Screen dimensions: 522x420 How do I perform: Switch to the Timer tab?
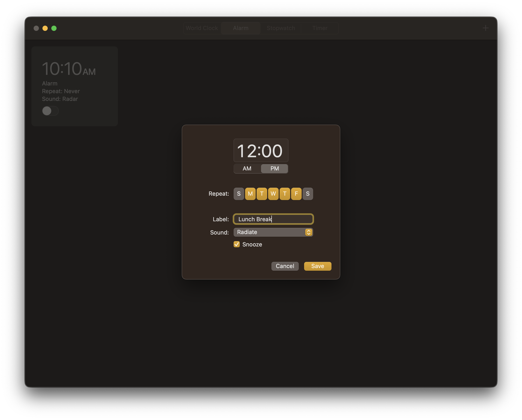pyautogui.click(x=320, y=28)
